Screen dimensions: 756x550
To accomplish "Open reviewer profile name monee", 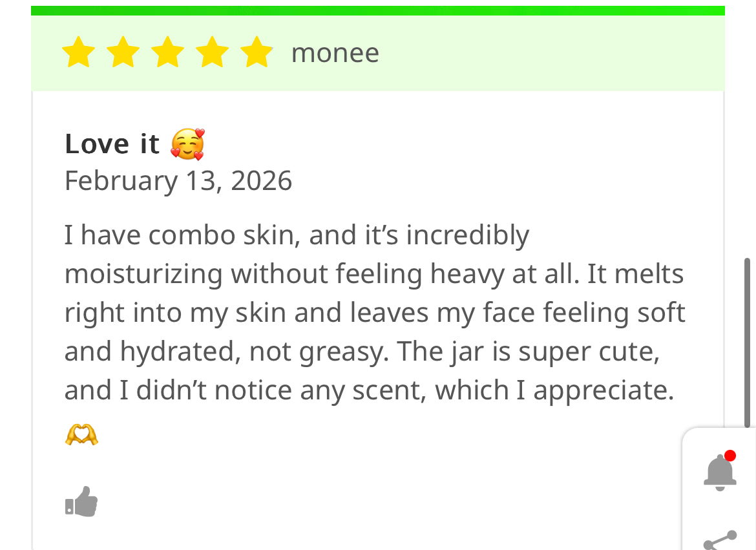I will click(335, 53).
